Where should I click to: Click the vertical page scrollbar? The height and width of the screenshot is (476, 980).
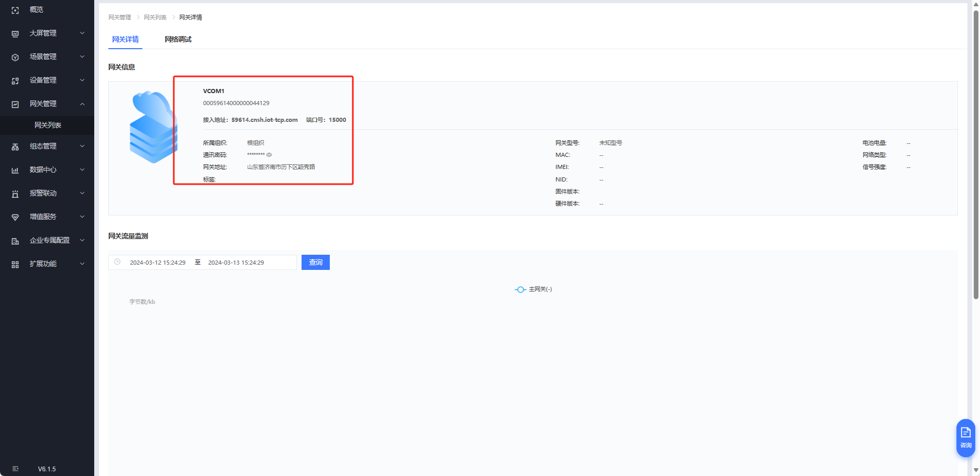tap(975, 157)
